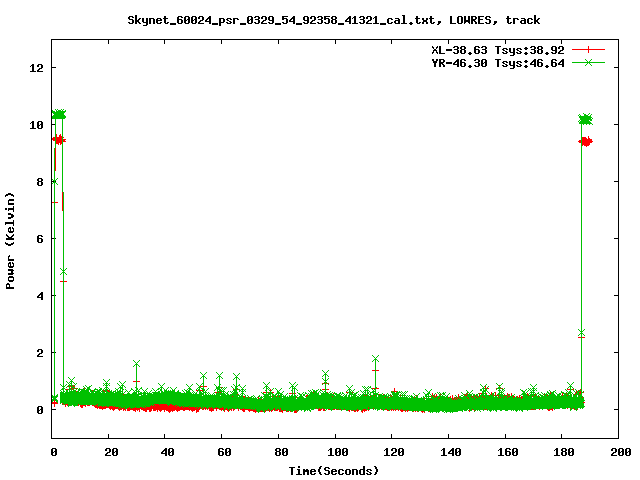This screenshot has width=640, height=480.
Task: Click the y-axis tick label 10
Action: (36, 125)
